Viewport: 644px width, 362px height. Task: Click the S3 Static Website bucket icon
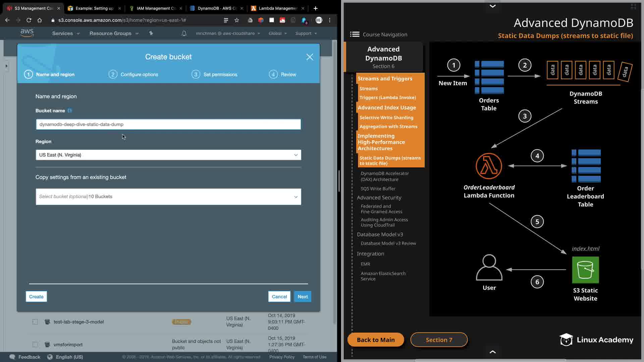click(585, 270)
